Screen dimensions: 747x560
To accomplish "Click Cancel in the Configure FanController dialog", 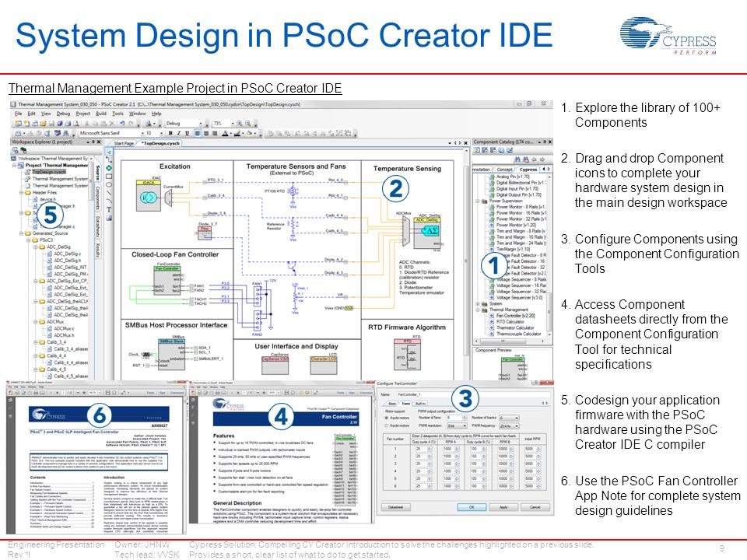I will [x=535, y=506].
